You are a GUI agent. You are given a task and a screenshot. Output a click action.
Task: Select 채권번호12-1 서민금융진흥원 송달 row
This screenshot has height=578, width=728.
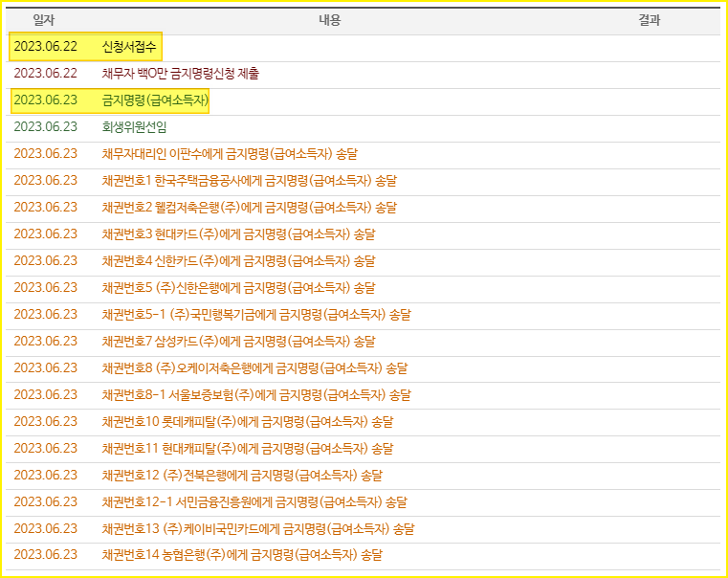point(364,502)
